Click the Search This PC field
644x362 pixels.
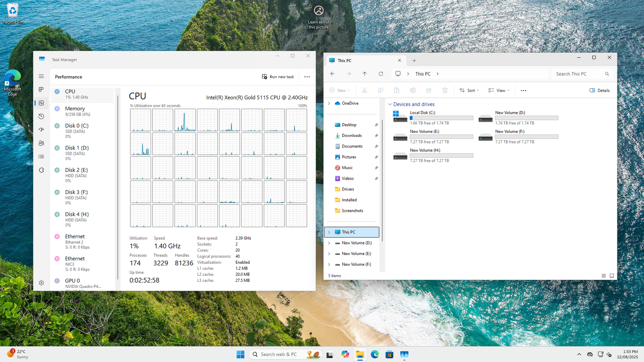point(582,74)
